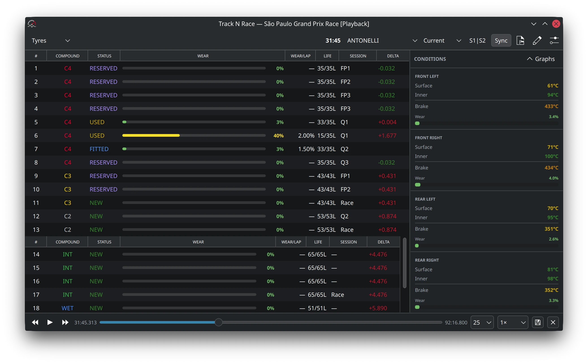Viewport: 588px width, 364px height.
Task: Click the wet tyre table scrollbar
Action: coord(404,263)
